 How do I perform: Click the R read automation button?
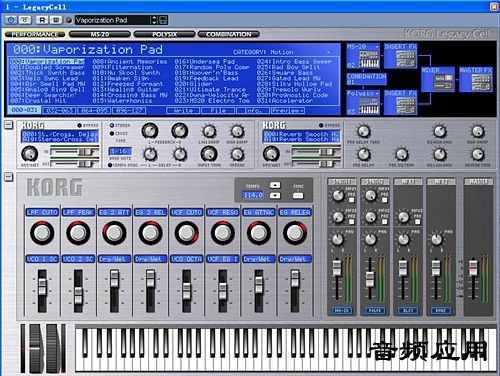click(x=42, y=20)
